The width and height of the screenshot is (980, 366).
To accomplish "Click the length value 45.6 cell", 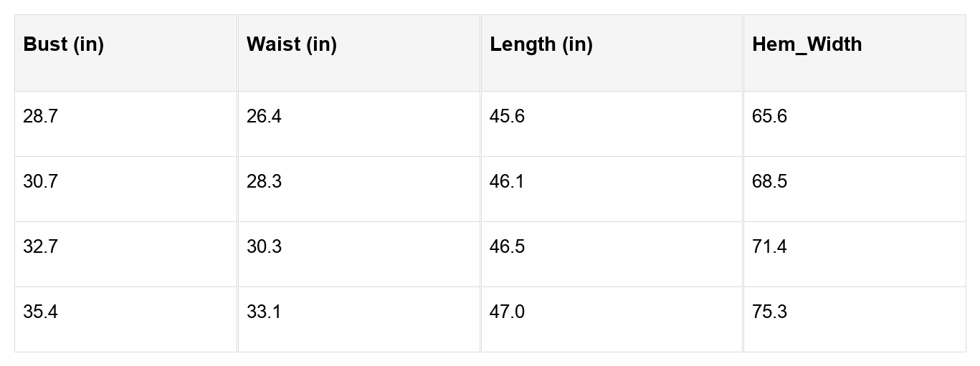I will click(507, 117).
